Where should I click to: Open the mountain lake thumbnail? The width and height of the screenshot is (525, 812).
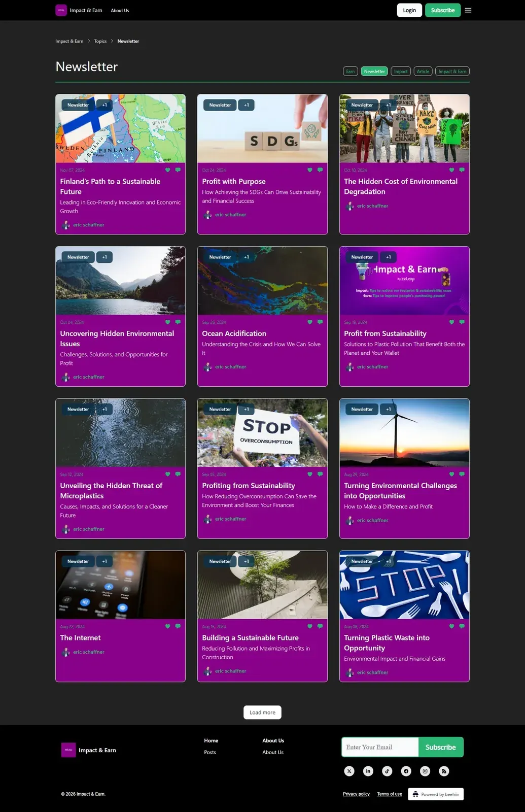click(120, 281)
